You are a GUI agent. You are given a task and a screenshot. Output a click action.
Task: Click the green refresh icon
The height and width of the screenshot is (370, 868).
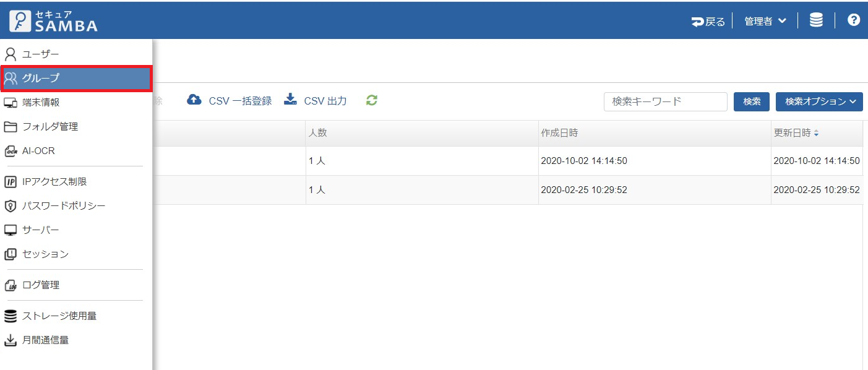(x=371, y=100)
